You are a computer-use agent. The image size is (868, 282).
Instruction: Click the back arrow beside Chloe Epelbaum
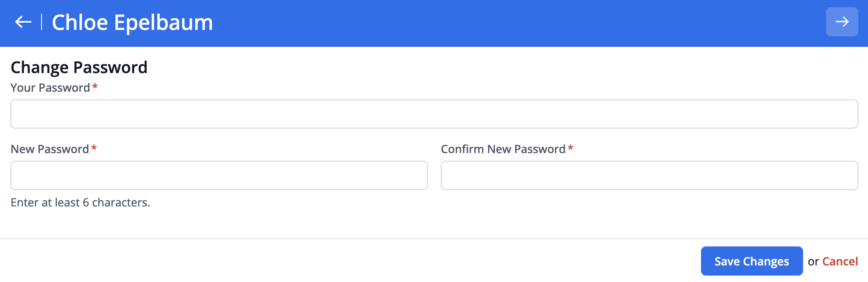23,22
